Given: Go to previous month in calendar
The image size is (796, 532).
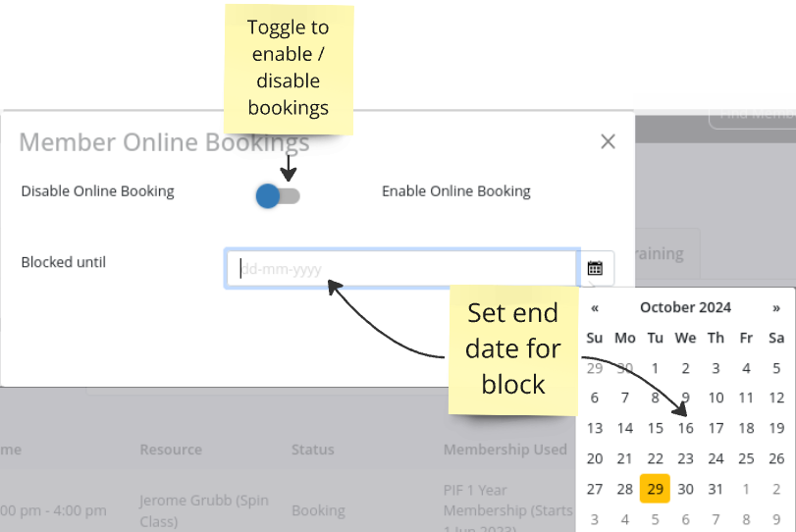Looking at the screenshot, I should point(595,307).
